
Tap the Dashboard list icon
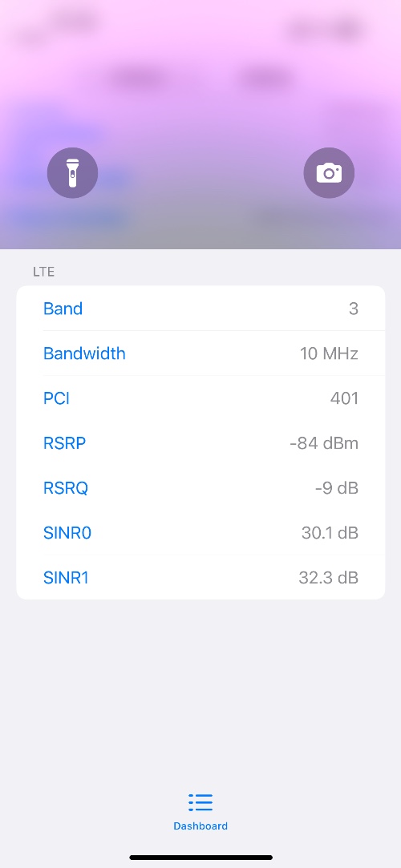[200, 802]
